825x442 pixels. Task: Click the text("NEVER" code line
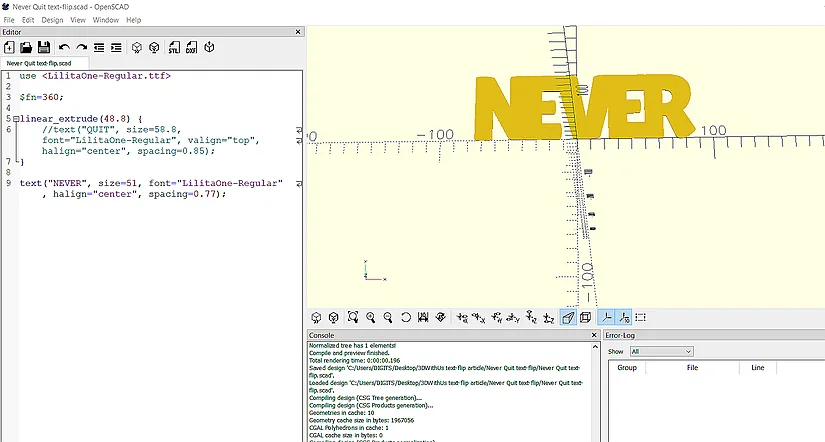151,183
